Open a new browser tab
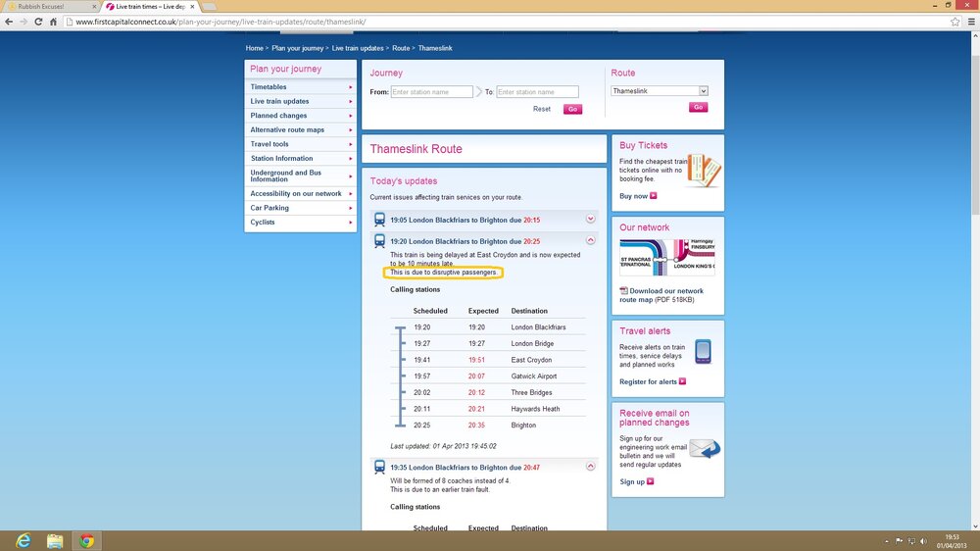Screen dimensions: 980x551 (210, 6)
